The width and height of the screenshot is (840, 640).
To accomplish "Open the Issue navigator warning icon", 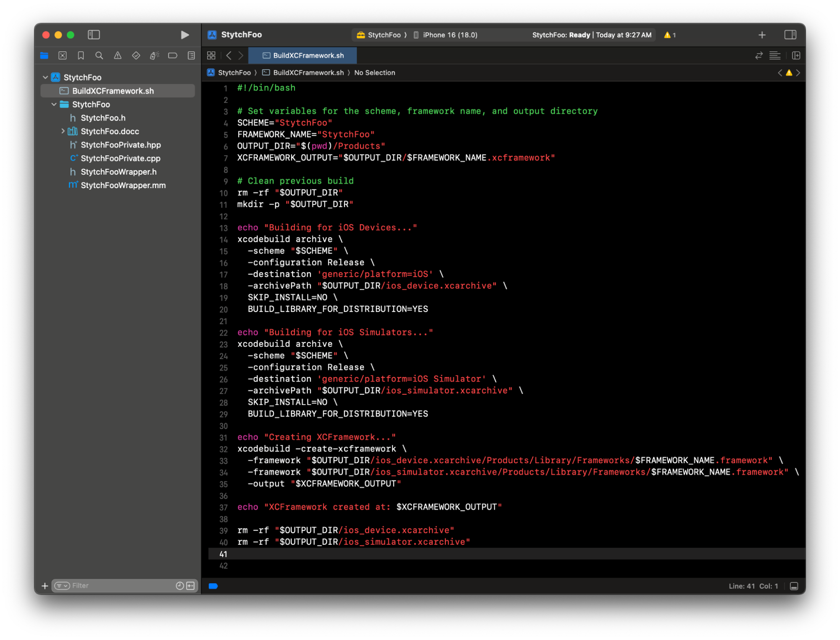I will pyautogui.click(x=118, y=55).
